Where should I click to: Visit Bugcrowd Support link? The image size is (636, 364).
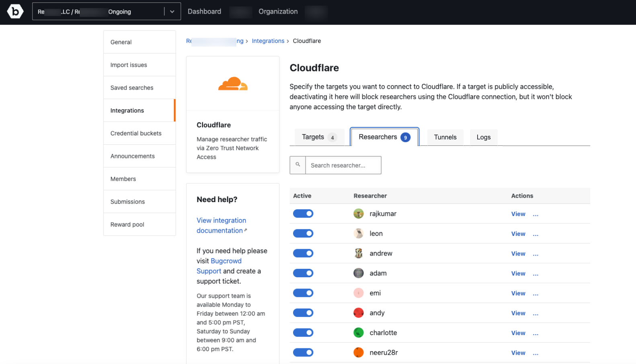(x=219, y=266)
